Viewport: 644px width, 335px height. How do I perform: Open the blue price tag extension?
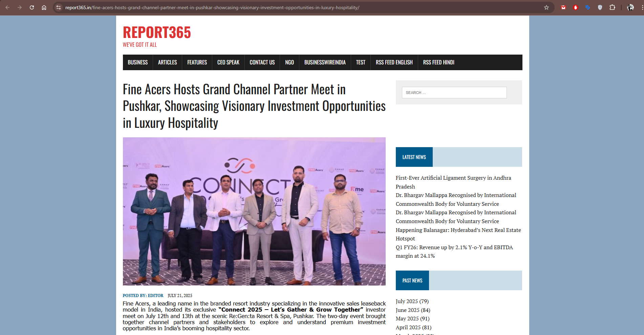587,7
